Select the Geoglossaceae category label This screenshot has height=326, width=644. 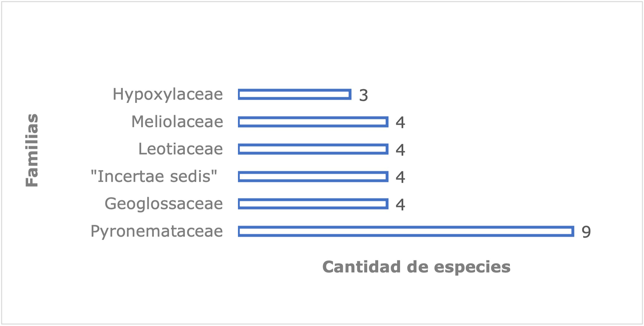tap(164, 204)
